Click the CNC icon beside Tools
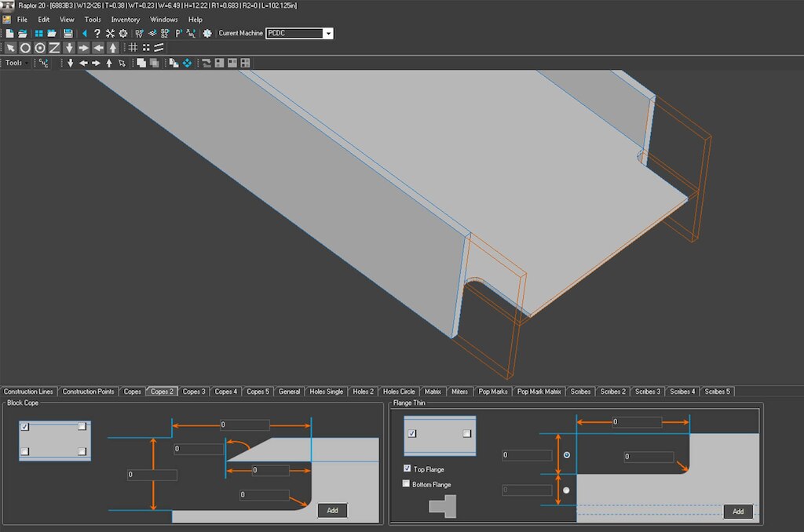804x532 pixels. click(42, 62)
